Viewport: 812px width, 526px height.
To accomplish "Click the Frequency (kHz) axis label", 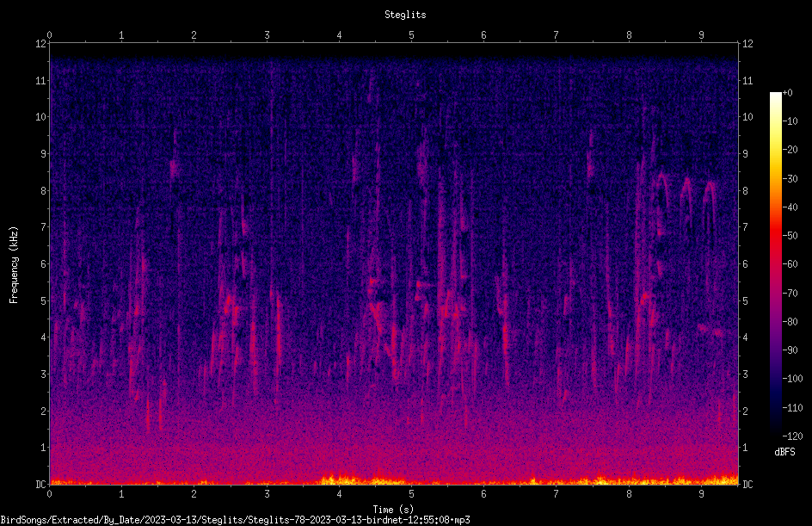I will (x=14, y=265).
